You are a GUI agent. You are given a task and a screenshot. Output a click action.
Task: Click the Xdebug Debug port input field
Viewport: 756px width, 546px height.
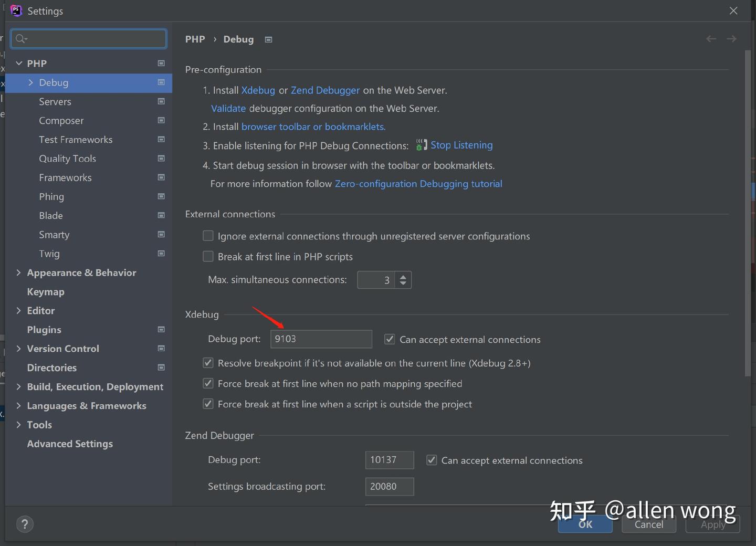click(321, 339)
